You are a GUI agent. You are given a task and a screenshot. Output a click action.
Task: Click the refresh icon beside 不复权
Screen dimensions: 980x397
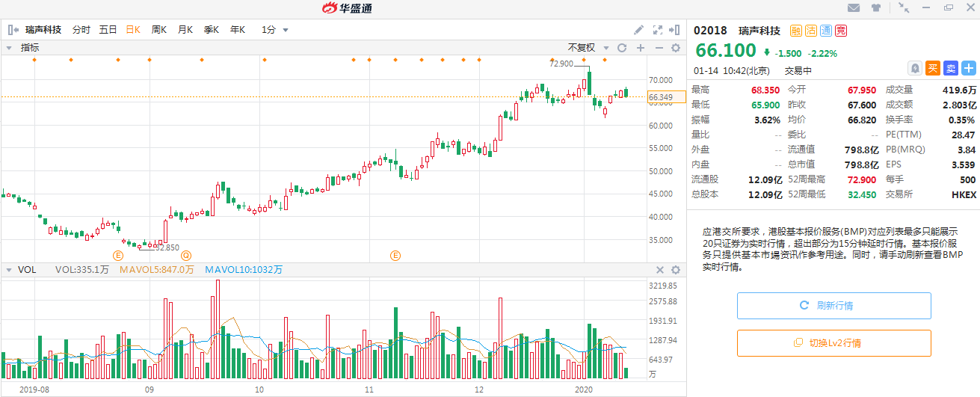621,48
